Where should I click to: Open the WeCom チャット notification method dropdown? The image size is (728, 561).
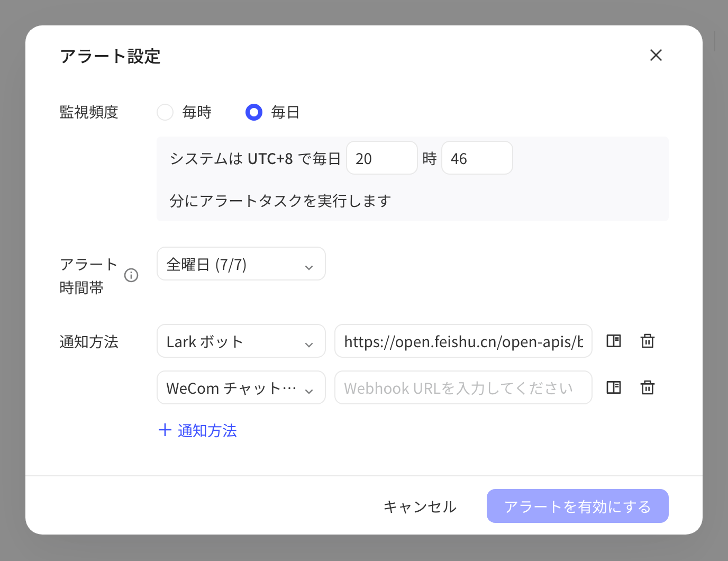click(x=241, y=387)
